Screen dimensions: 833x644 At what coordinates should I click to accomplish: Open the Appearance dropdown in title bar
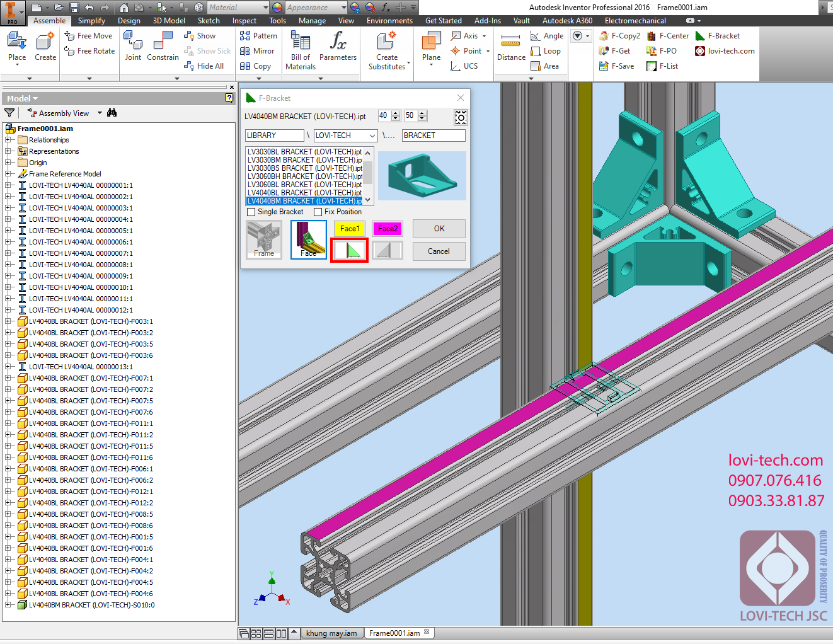[x=343, y=8]
